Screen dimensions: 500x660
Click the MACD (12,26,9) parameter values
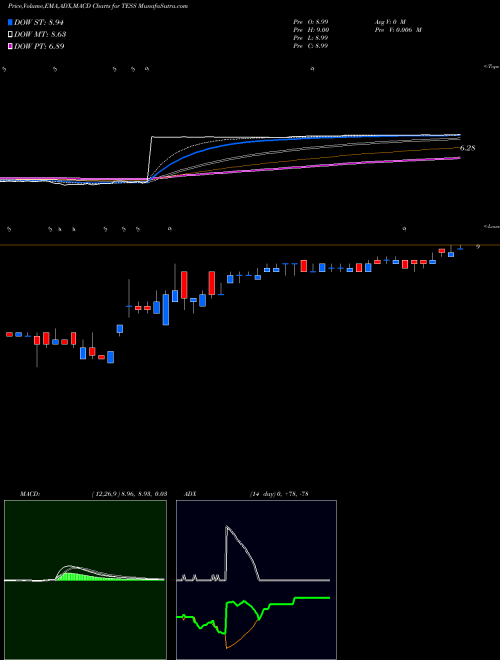tap(129, 493)
